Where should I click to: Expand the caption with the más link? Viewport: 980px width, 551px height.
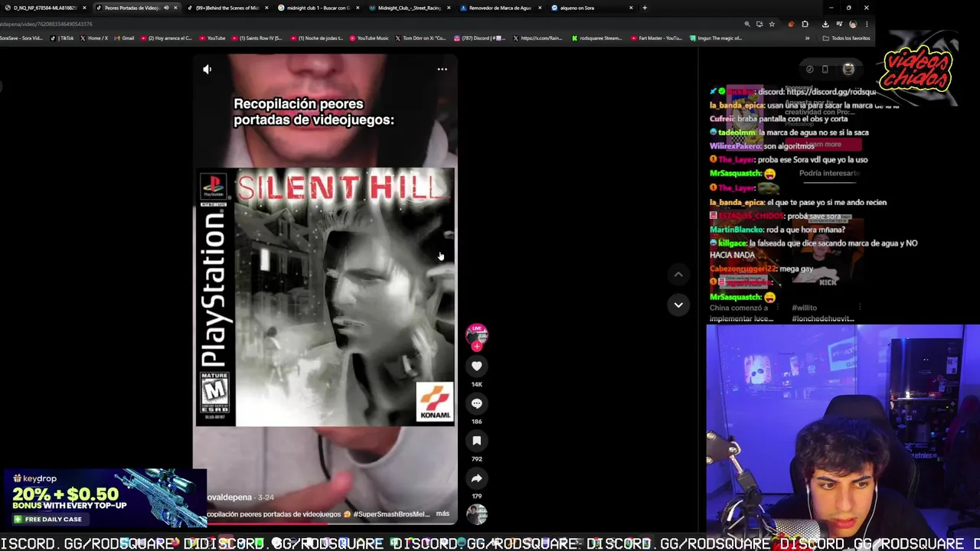point(443,514)
